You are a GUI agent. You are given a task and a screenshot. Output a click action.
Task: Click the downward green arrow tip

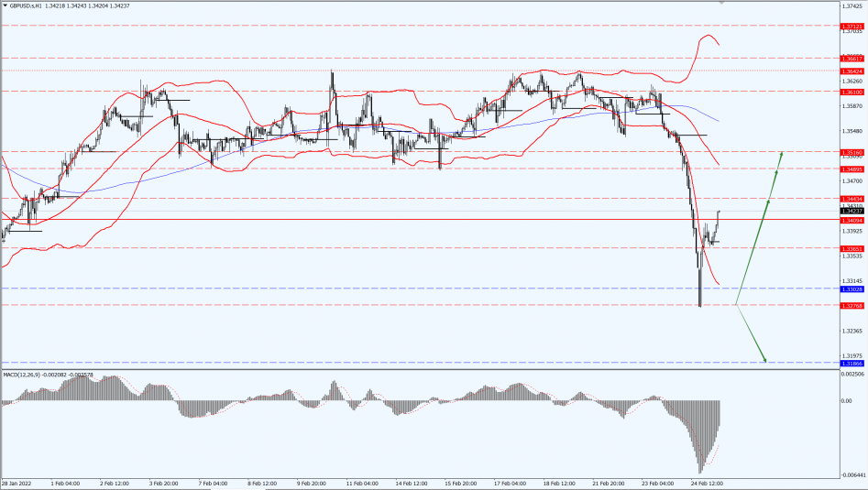point(764,360)
